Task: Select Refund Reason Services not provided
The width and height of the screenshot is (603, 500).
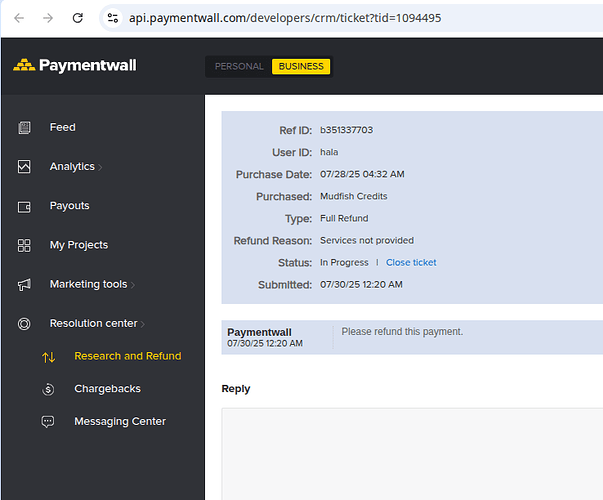Action: coord(367,240)
